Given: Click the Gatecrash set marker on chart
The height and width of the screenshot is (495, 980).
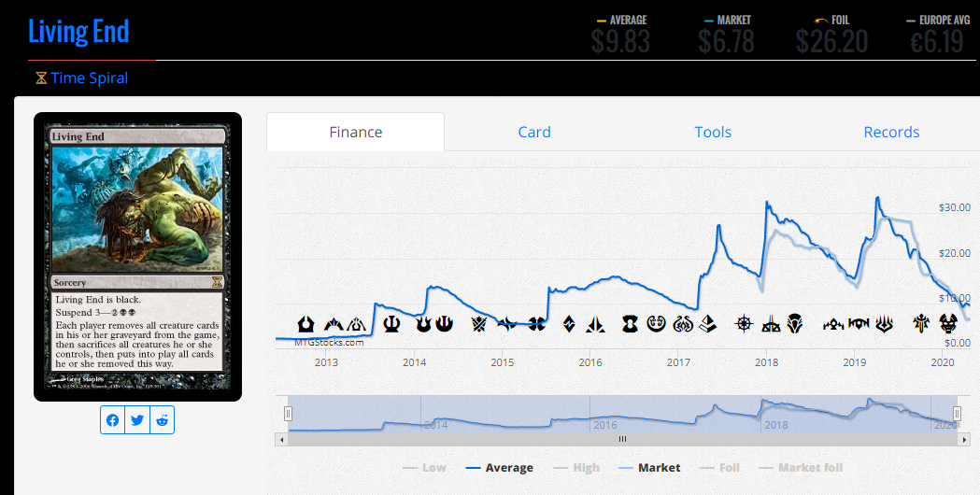Looking at the screenshot, I should click(334, 324).
